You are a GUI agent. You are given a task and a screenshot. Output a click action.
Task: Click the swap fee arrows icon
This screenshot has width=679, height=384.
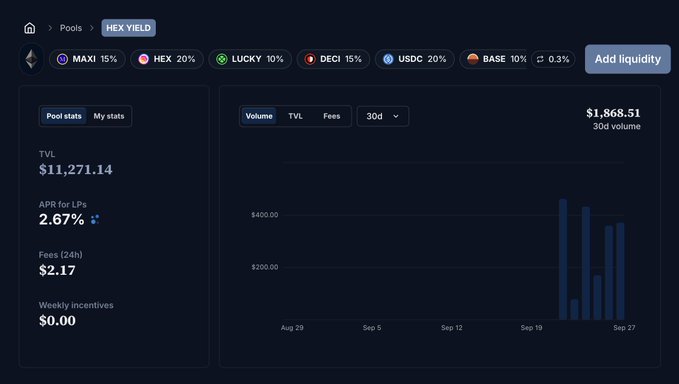[x=540, y=59]
